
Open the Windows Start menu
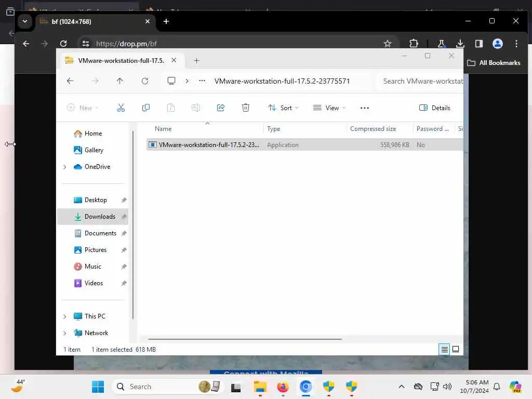(98, 387)
